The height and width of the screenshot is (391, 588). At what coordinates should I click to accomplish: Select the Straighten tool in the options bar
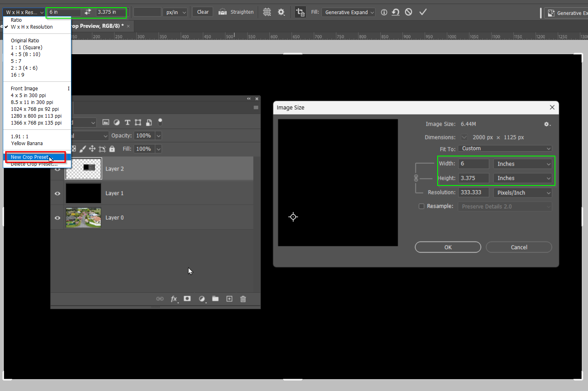(236, 12)
